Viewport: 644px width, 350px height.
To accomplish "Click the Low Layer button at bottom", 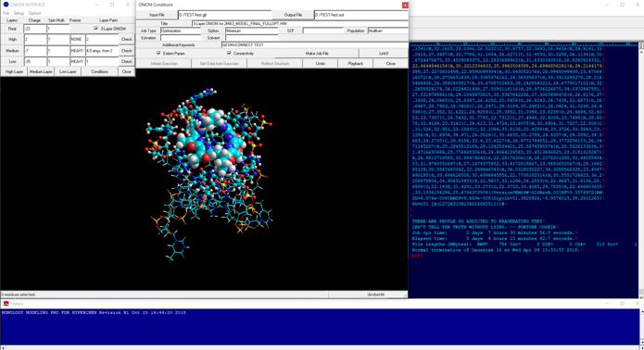I will click(68, 71).
